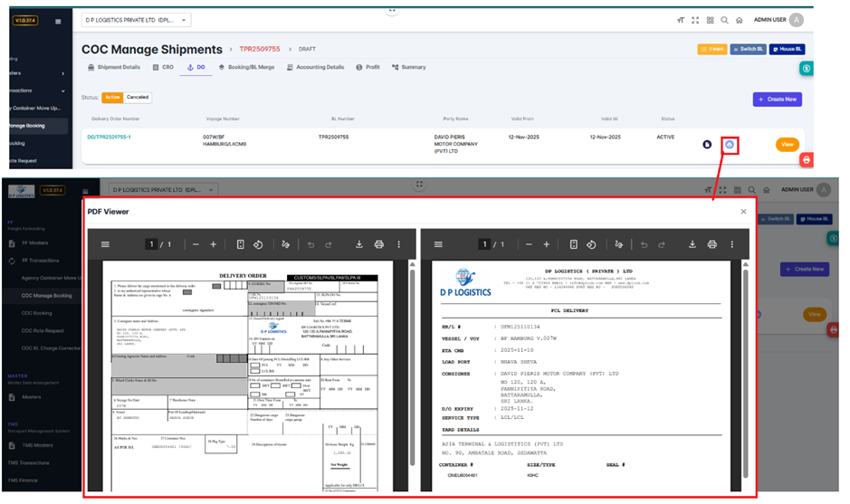Image resolution: width=850 pixels, height=504 pixels.
Task: Toggle Status filter to Canceled
Action: tap(138, 97)
